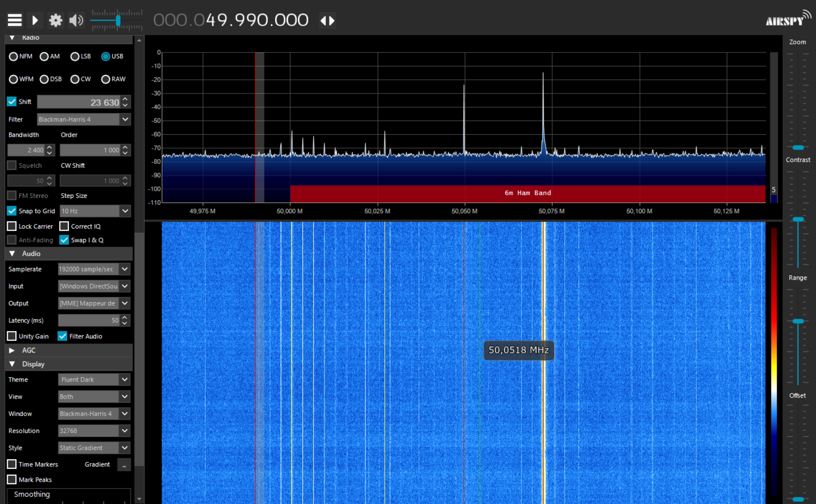Mute audio with the speaker icon
The image size is (816, 504).
[76, 20]
